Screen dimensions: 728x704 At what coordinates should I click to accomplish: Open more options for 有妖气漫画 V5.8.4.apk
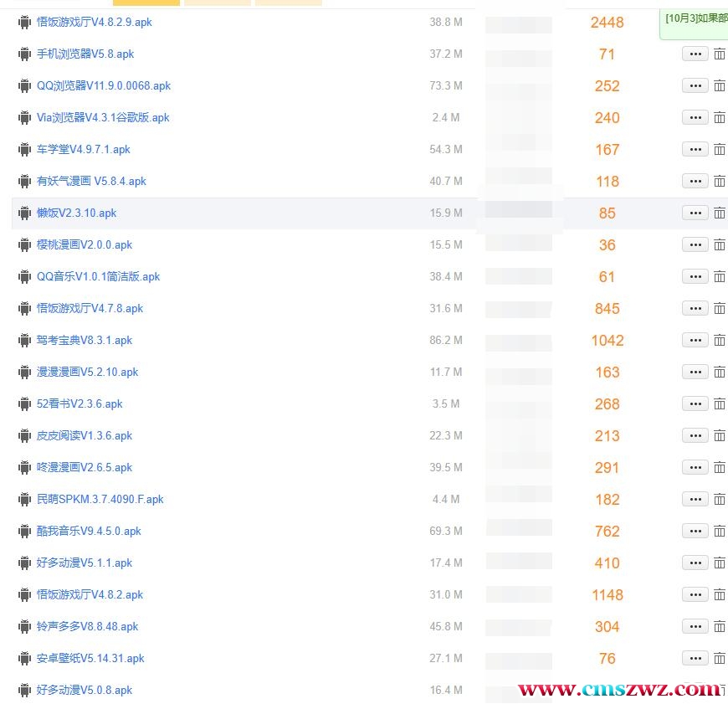695,181
